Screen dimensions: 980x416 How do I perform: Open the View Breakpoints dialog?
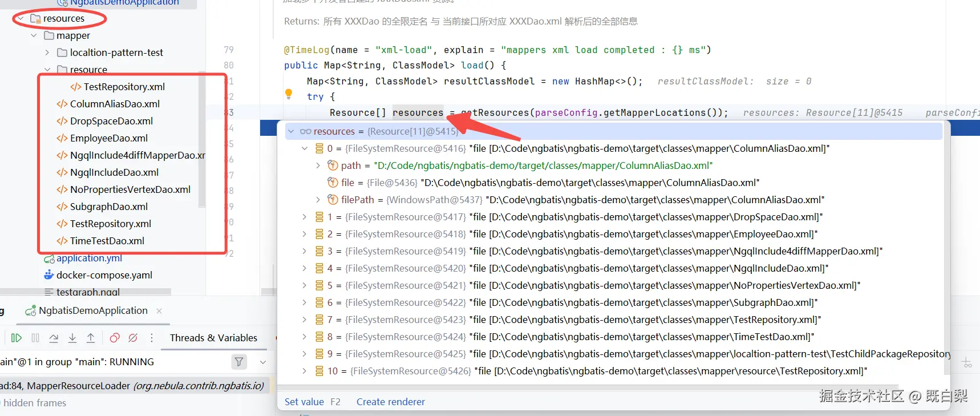(x=115, y=338)
